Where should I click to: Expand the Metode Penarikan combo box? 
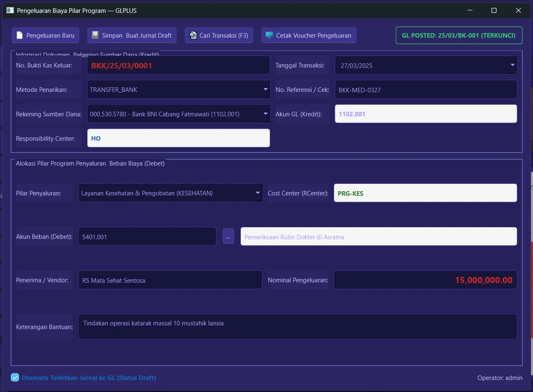pos(265,89)
